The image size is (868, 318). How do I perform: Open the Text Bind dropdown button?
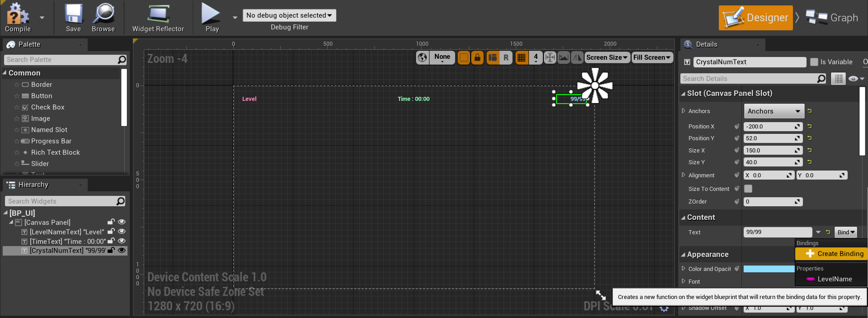point(846,232)
